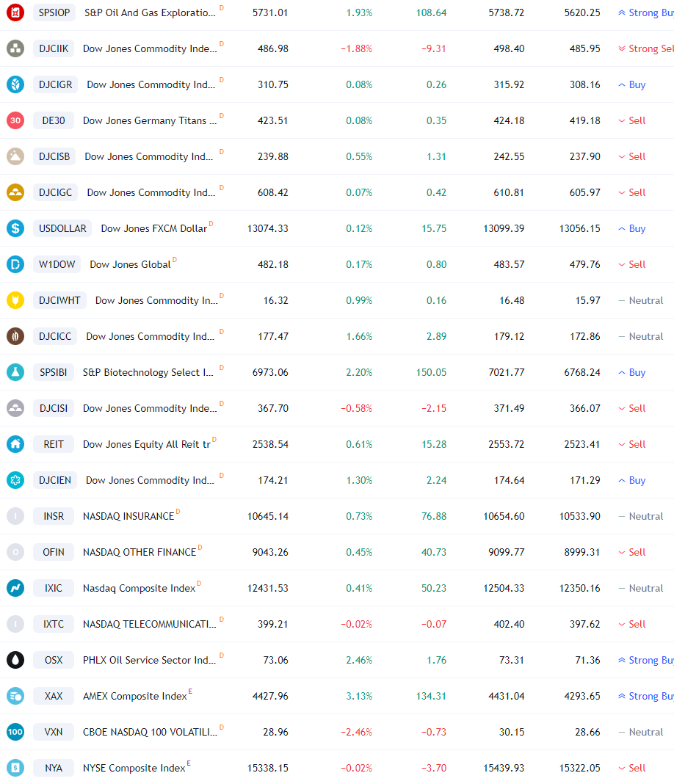Click AMEX Composite Index name
This screenshot has height=784, width=674.
pos(135,697)
